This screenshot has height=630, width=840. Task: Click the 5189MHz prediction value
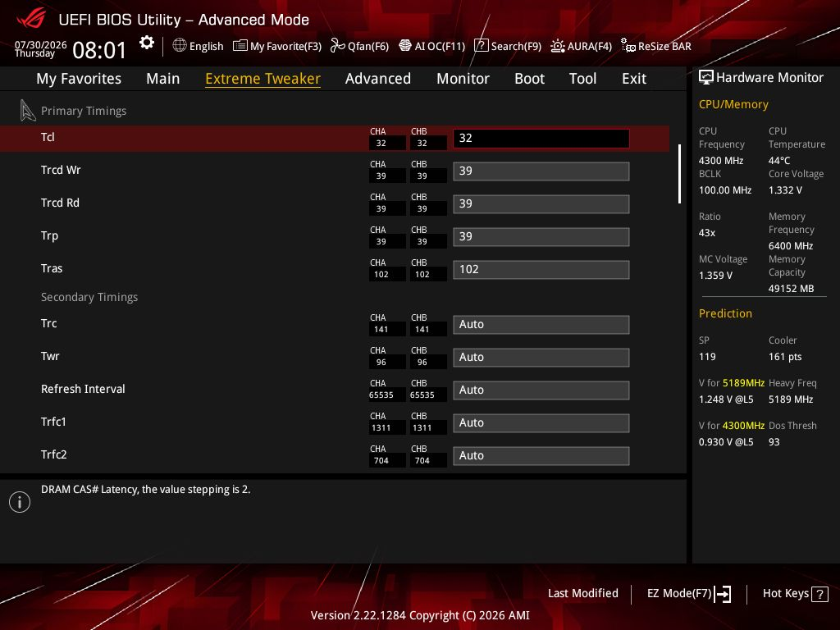(x=743, y=383)
